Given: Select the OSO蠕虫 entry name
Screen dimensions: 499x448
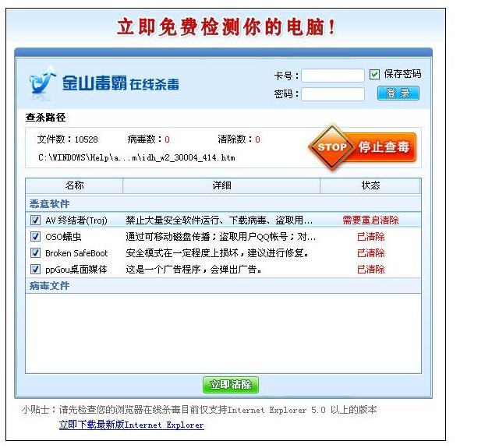Looking at the screenshot, I should 63,237.
